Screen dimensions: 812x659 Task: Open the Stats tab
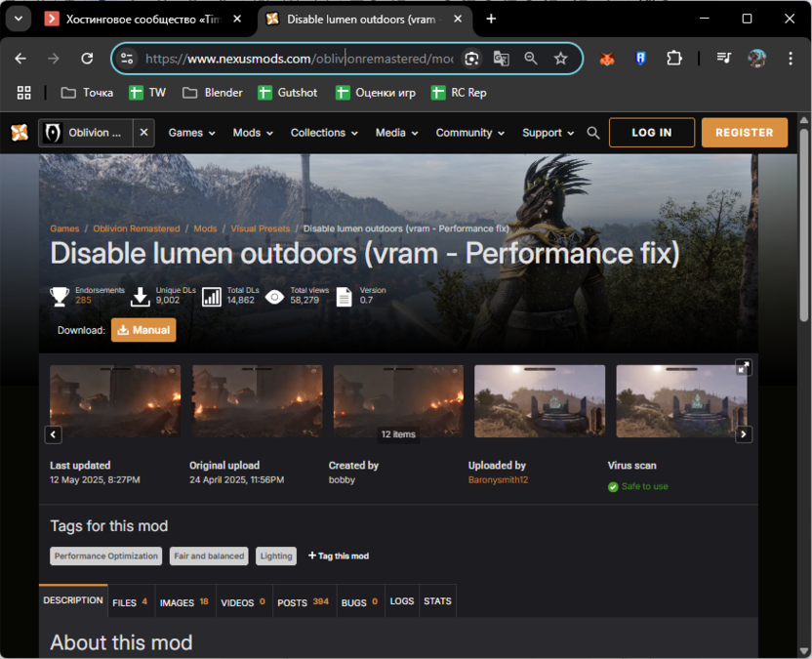coord(437,601)
